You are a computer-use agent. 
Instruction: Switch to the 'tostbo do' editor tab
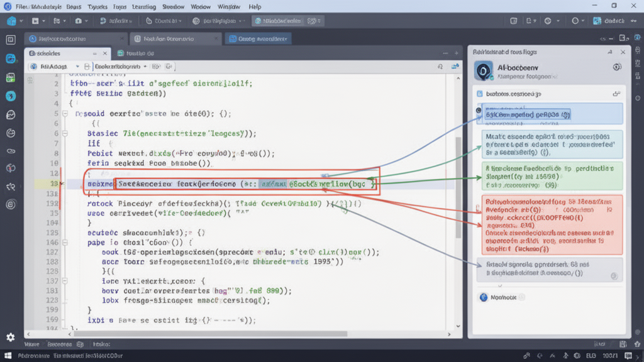[136, 53]
